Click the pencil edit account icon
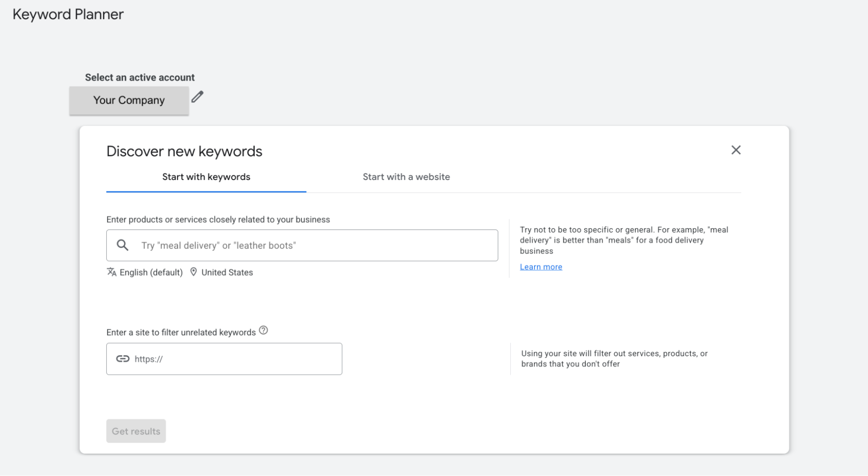Screen dimensions: 868x476 coord(198,97)
